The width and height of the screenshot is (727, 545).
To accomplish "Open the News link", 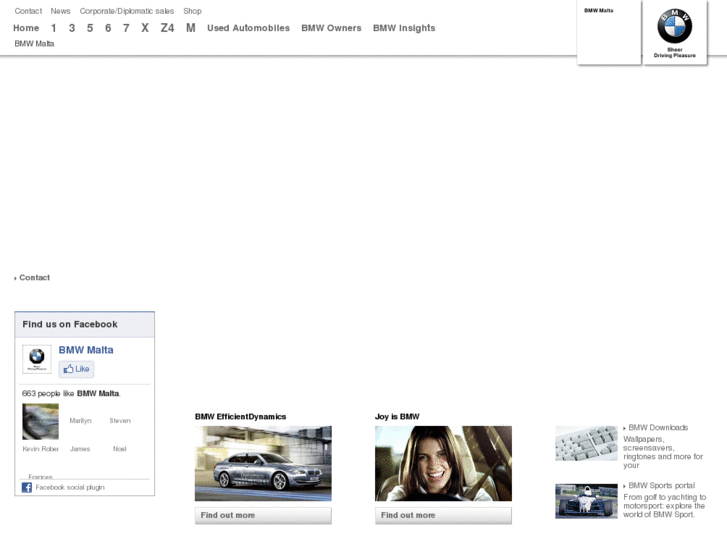I will pyautogui.click(x=60, y=11).
